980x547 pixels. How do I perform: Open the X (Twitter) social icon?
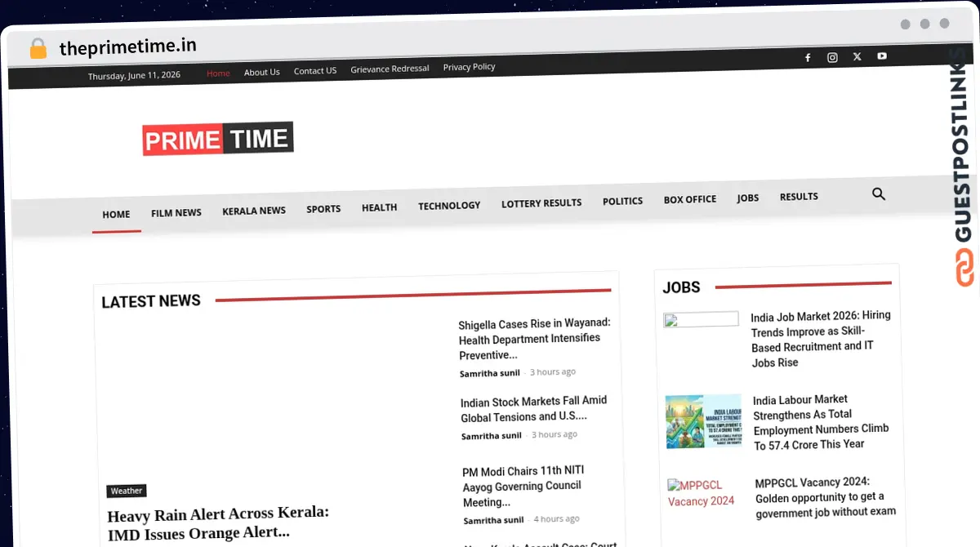857,56
